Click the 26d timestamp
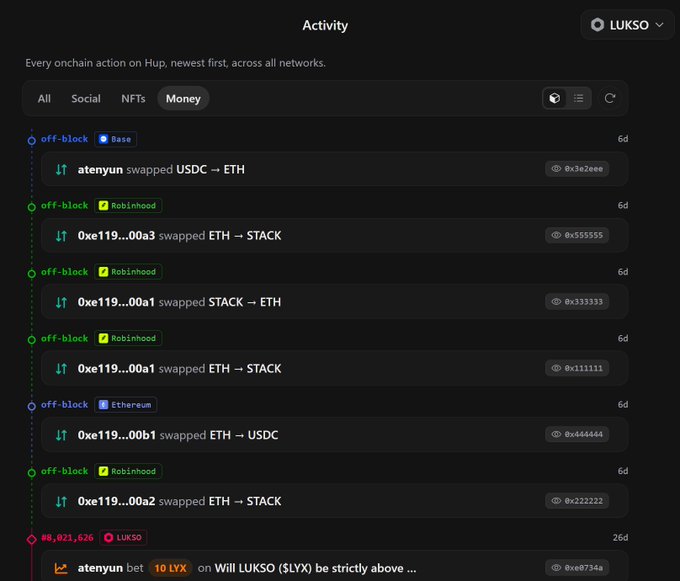The width and height of the screenshot is (680, 581). point(620,538)
